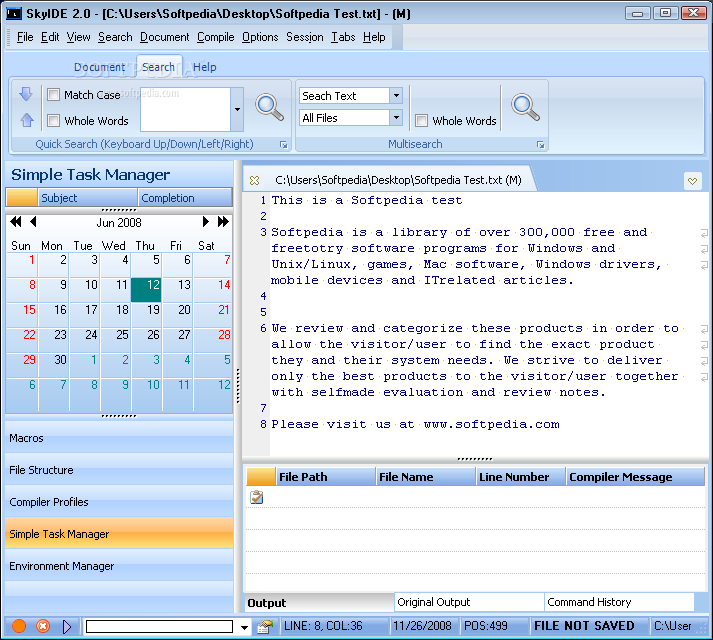Image resolution: width=713 pixels, height=640 pixels.
Task: Open the View menu
Action: pos(78,37)
